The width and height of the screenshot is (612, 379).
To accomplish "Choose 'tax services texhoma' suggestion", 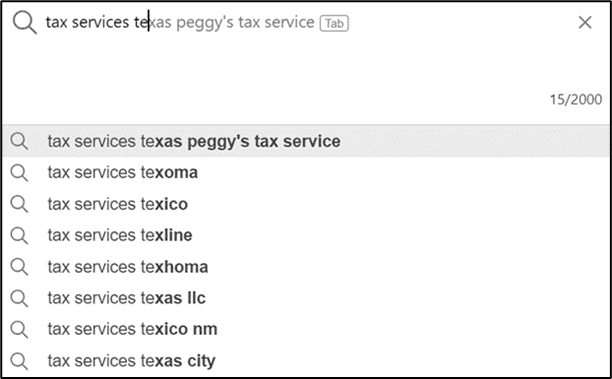I will click(x=306, y=267).
